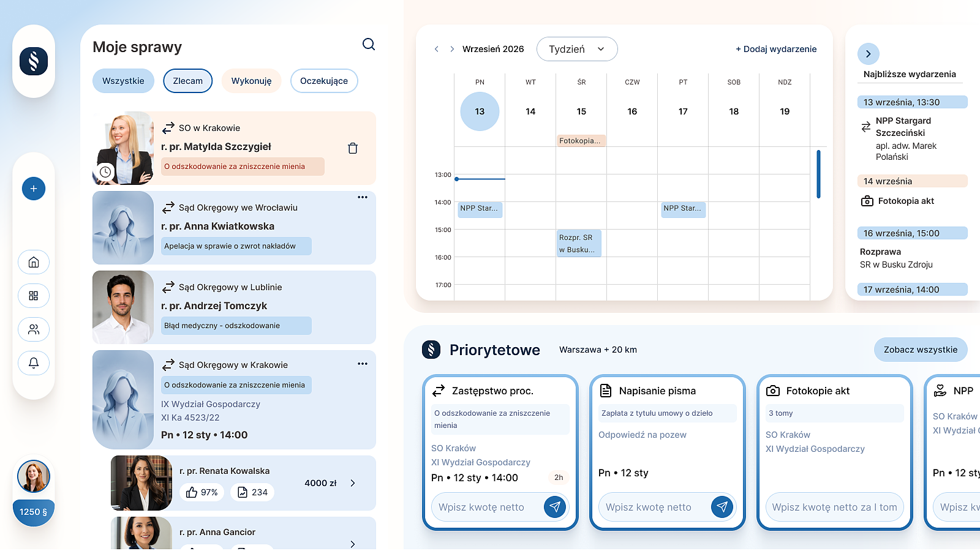The height and width of the screenshot is (551, 980).
Task: Expand upcoming events panel with chevron button
Action: pyautogui.click(x=869, y=54)
